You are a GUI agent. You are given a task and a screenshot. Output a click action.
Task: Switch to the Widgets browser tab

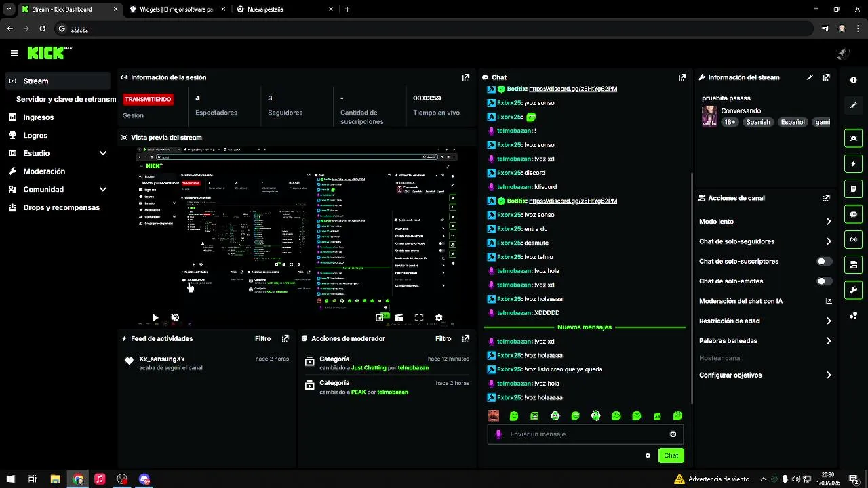click(176, 9)
